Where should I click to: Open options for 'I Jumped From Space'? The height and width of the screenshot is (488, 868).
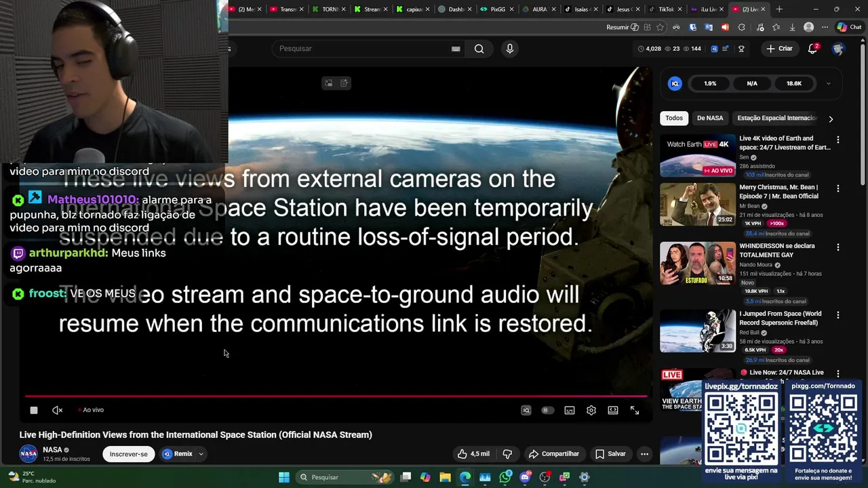(x=838, y=315)
